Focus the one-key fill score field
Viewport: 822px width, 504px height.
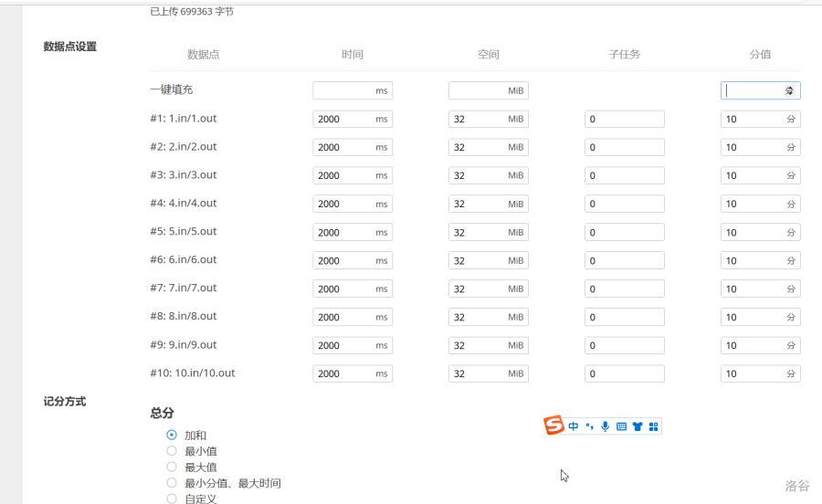click(x=760, y=90)
